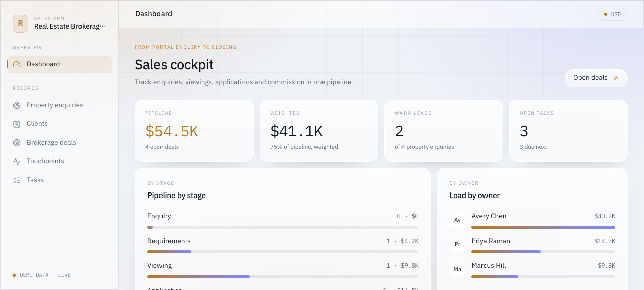Click the Real Estate Brokerage workspace name
The image size is (644, 290).
(70, 26)
